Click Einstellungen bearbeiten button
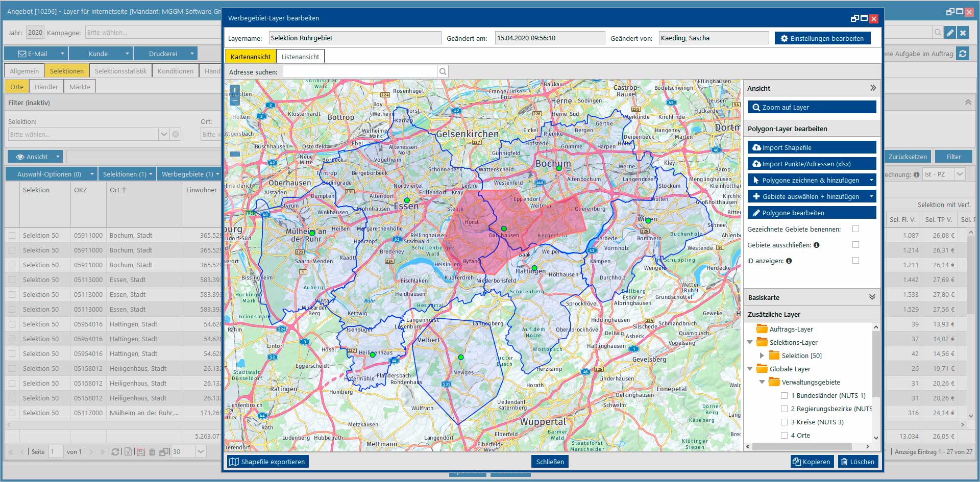Viewport: 980px width, 482px height. pyautogui.click(x=822, y=38)
